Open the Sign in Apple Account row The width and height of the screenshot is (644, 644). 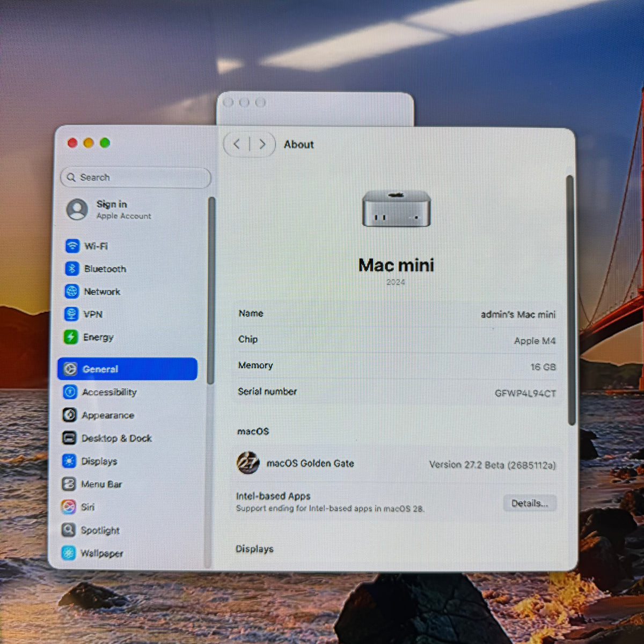tap(108, 209)
